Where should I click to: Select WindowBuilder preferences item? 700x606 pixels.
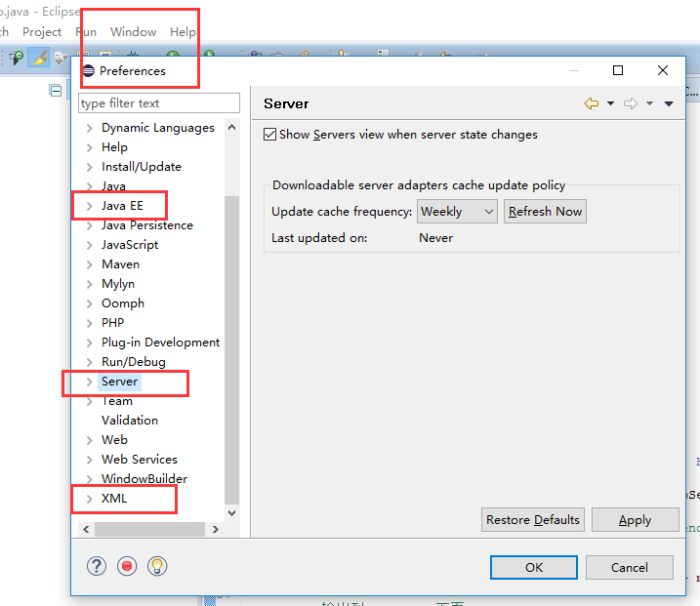[x=144, y=479]
